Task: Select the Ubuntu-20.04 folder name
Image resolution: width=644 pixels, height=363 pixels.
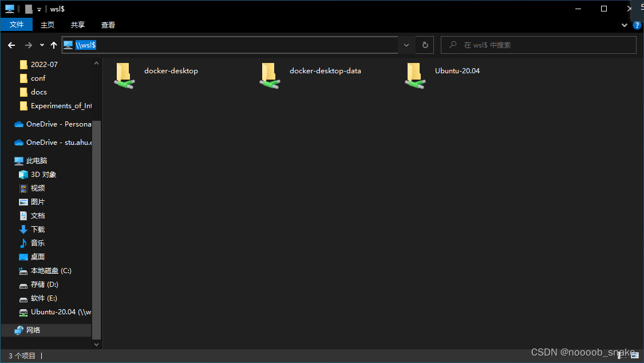Action: click(x=457, y=70)
